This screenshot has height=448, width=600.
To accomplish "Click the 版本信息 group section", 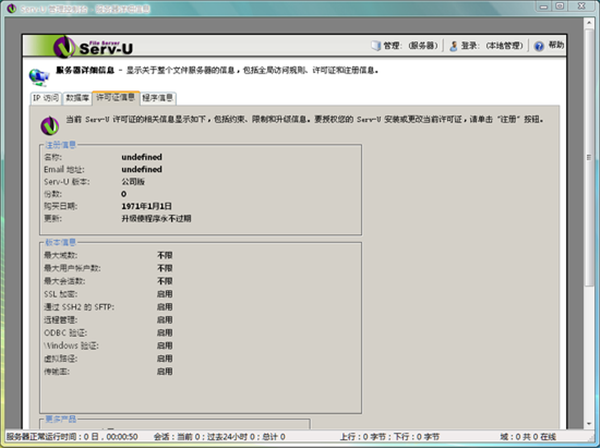I will pos(200,322).
